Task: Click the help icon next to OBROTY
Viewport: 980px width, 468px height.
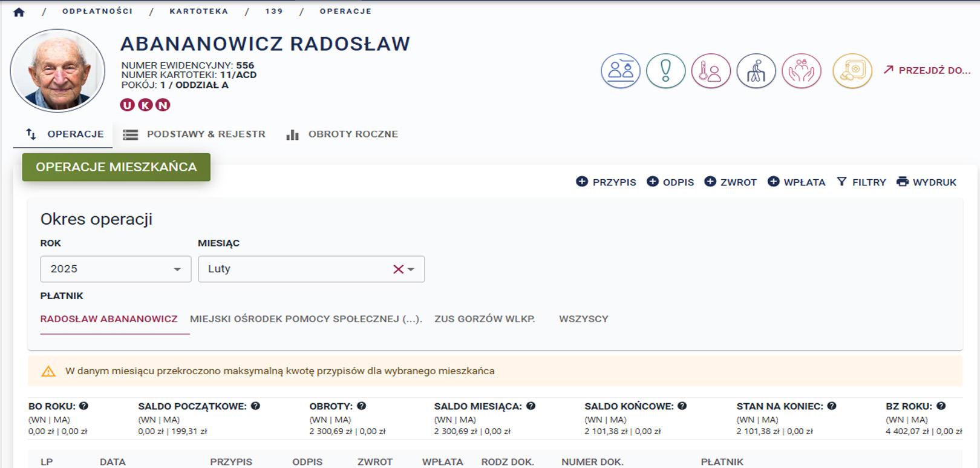Action: pos(362,406)
